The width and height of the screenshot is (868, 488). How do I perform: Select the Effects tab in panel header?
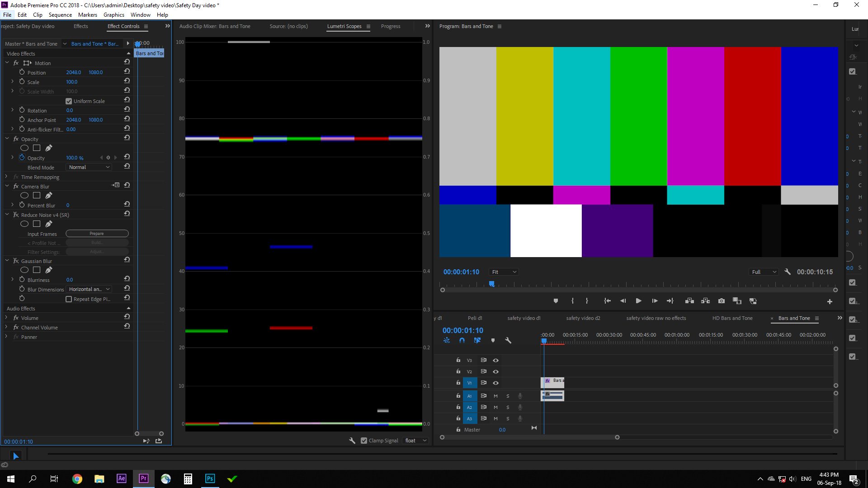[80, 26]
